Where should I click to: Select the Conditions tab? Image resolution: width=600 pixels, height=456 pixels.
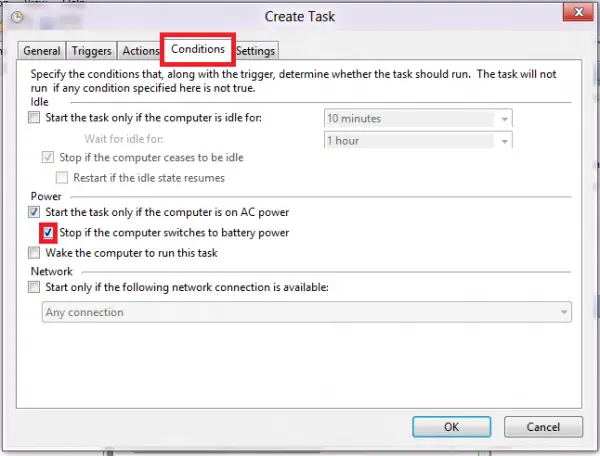pos(198,49)
